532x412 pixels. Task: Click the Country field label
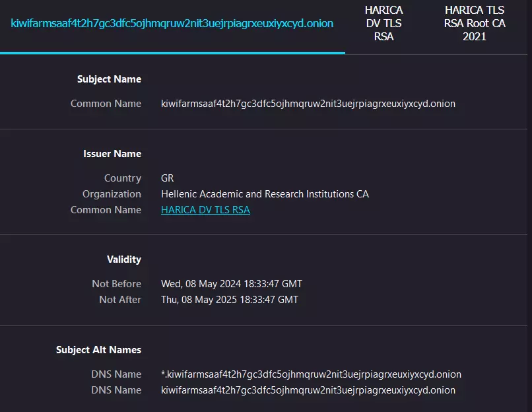click(x=123, y=178)
